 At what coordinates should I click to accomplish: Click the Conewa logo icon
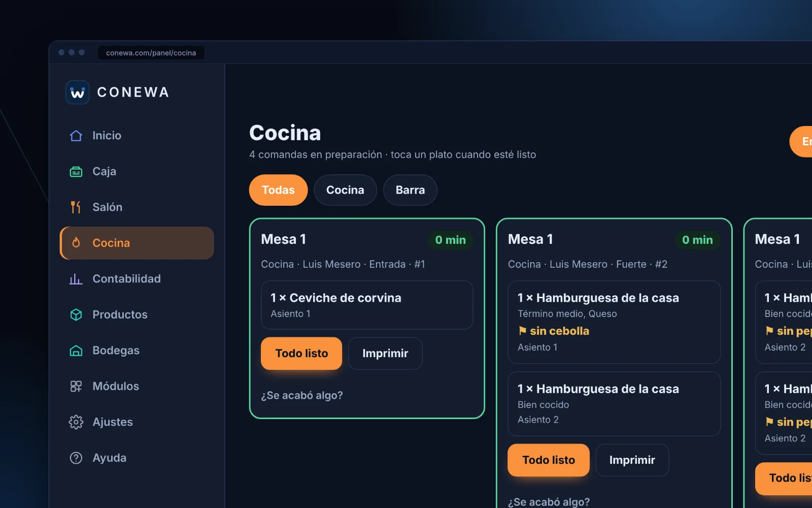point(78,92)
